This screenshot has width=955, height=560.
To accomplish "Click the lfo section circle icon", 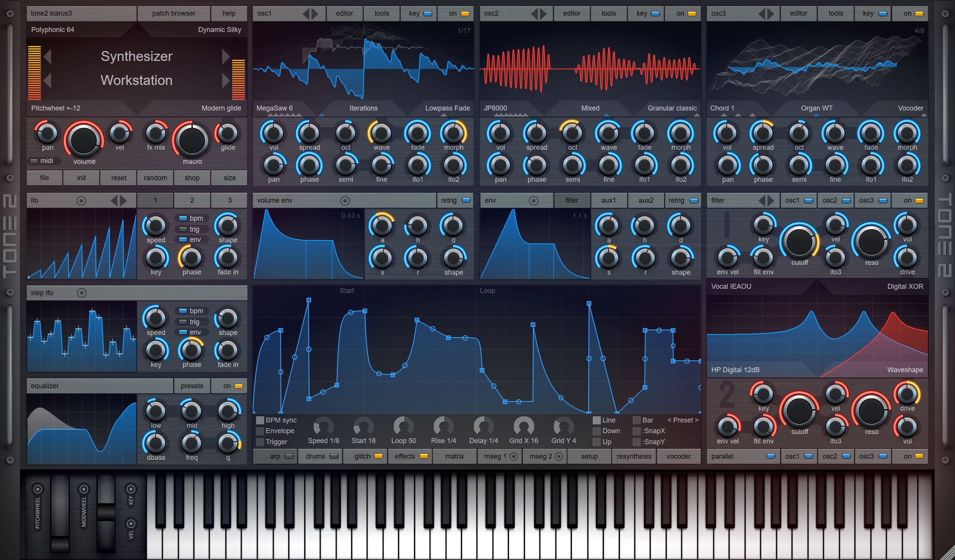I will 81,200.
